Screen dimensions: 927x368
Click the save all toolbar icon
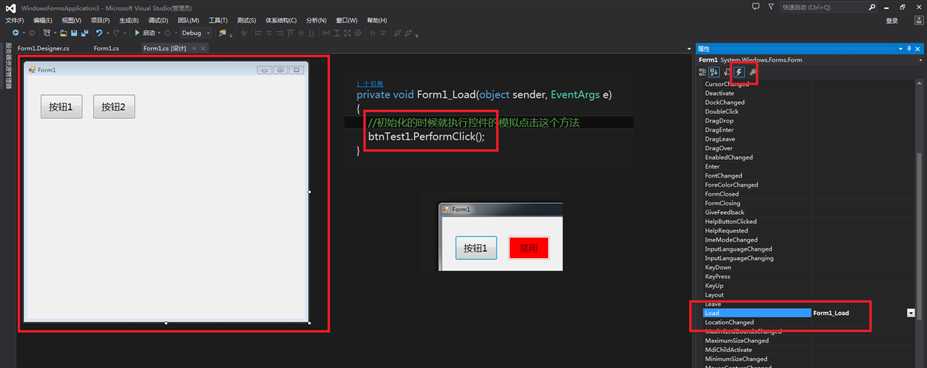[x=85, y=33]
